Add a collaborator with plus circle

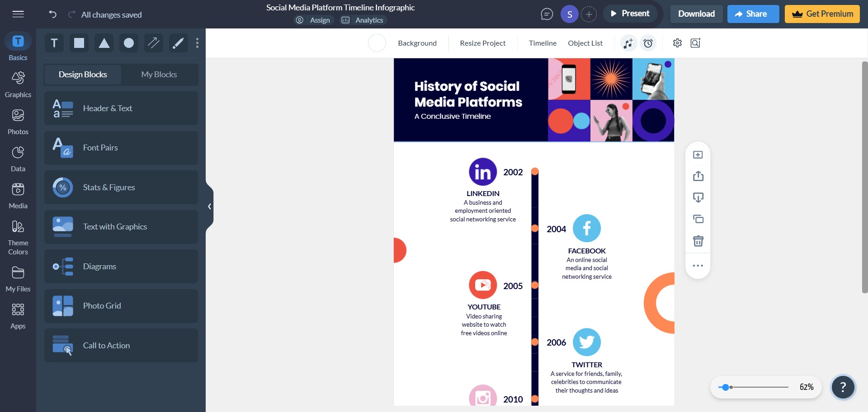(589, 14)
